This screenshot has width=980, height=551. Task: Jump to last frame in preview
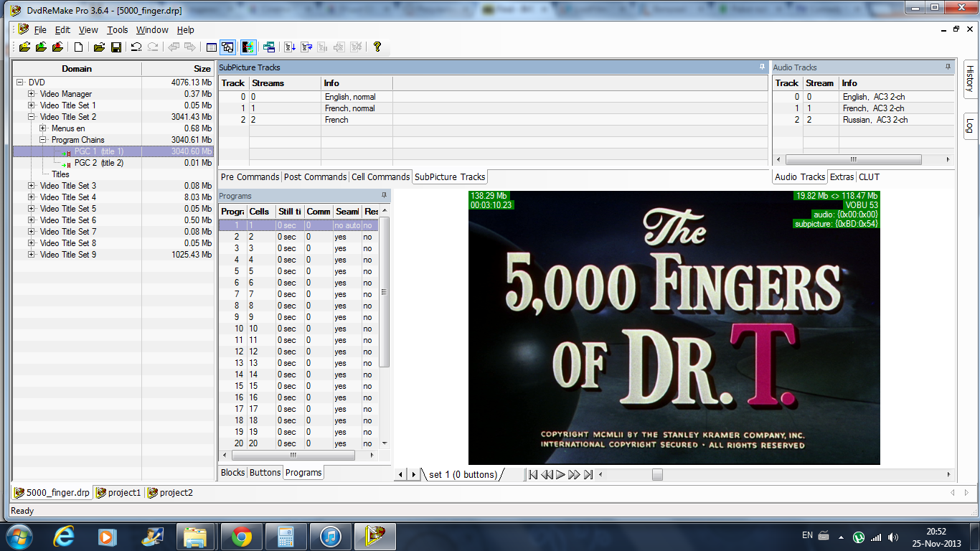(x=588, y=474)
